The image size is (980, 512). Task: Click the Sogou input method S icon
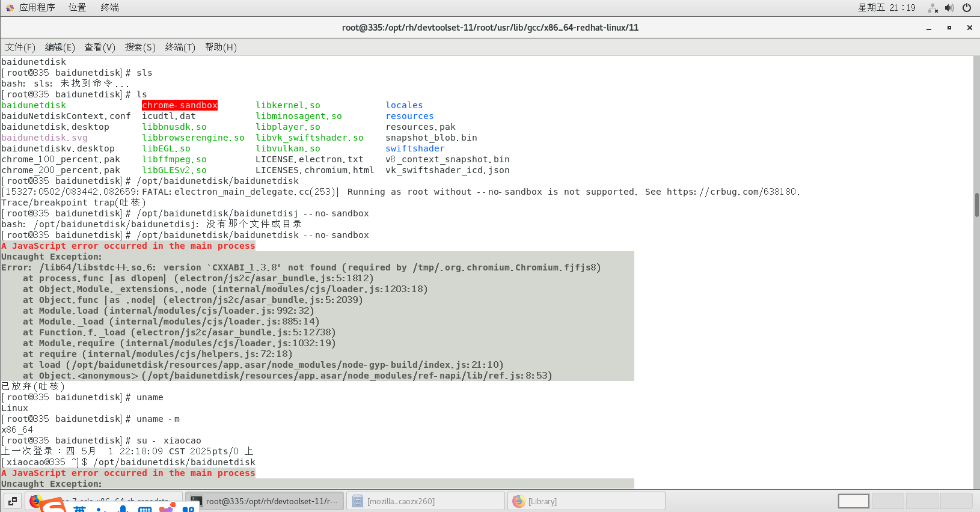coord(54,506)
